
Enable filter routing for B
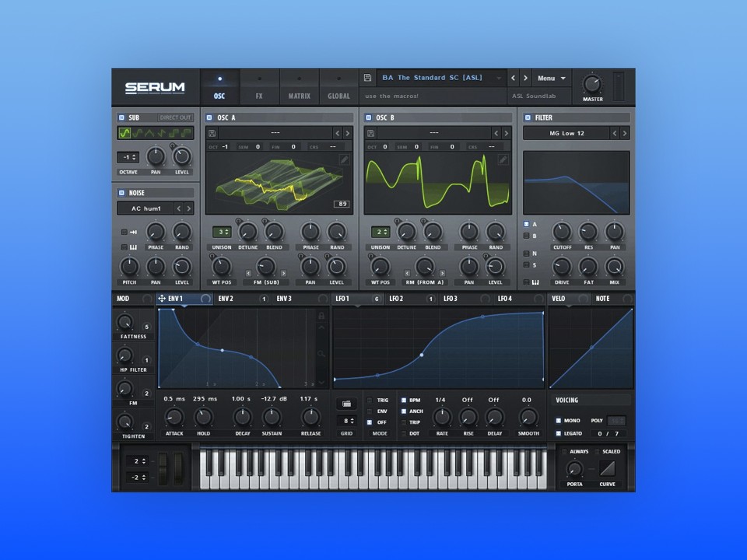[527, 236]
